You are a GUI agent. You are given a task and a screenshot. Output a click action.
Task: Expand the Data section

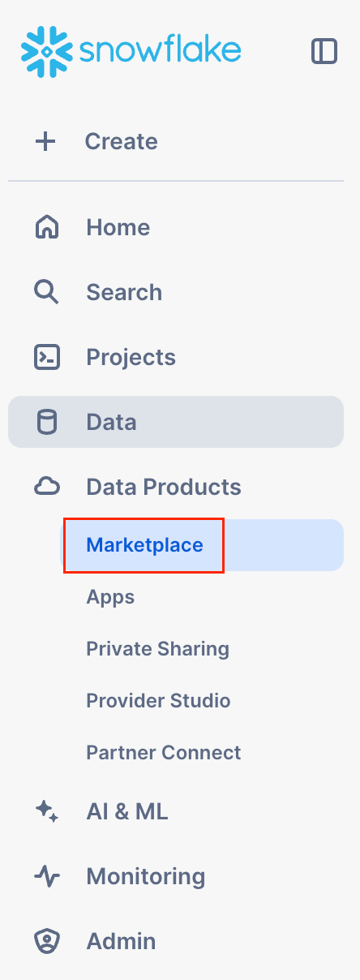176,422
